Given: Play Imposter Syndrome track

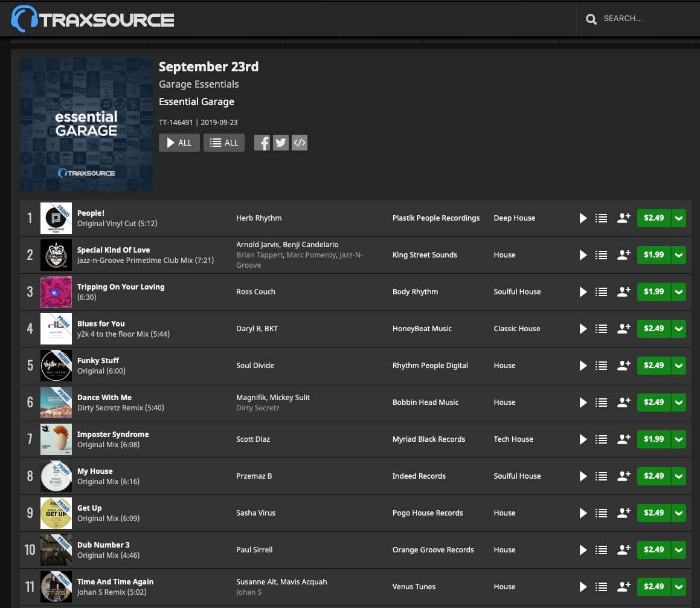Looking at the screenshot, I should click(x=583, y=439).
